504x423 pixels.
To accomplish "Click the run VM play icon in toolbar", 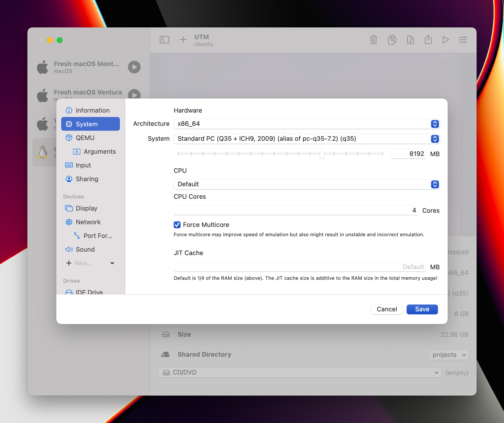I will pyautogui.click(x=446, y=40).
